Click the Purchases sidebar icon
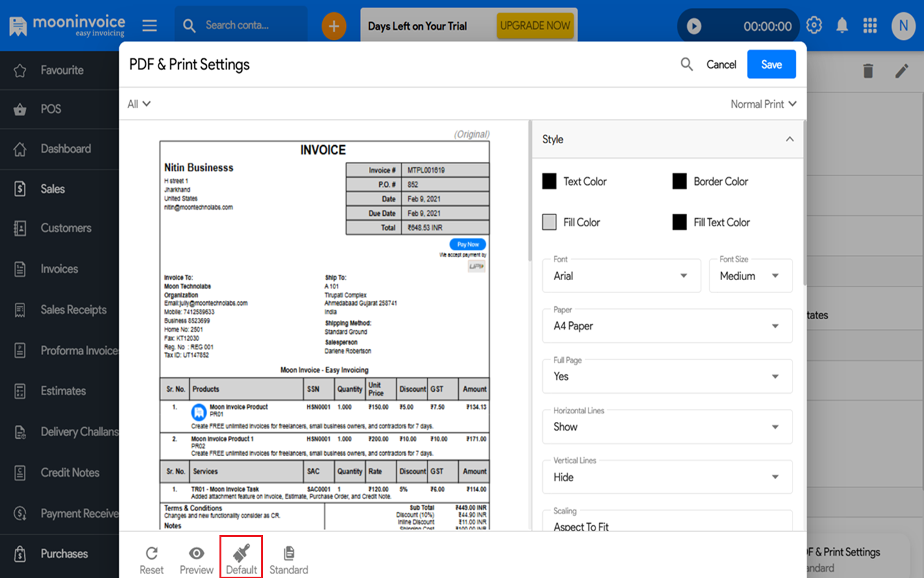 click(x=20, y=554)
